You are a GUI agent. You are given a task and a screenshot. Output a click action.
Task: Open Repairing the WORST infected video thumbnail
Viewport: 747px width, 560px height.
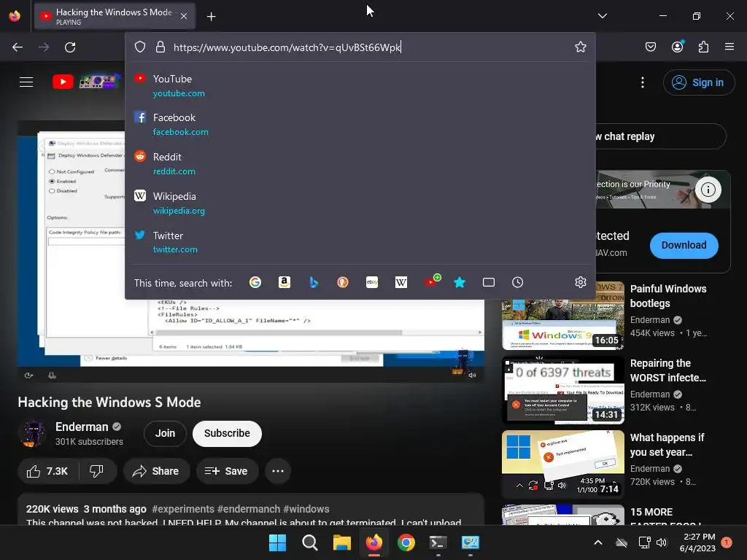coord(562,390)
